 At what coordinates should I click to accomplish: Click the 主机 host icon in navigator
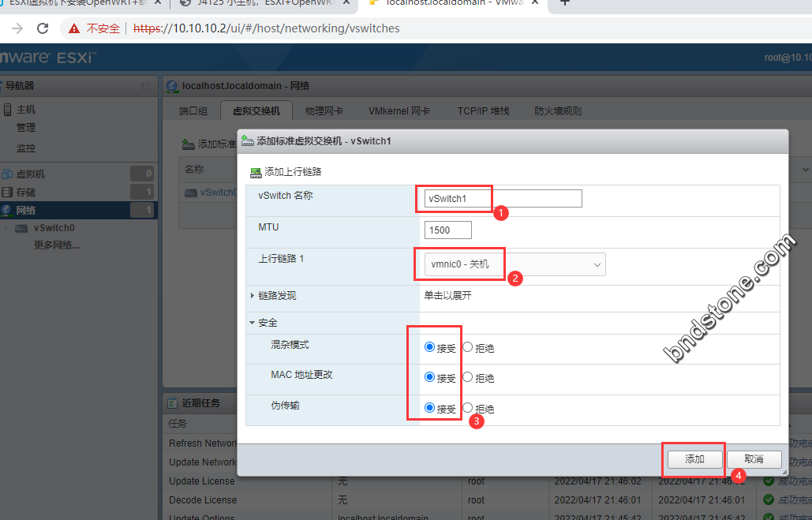click(x=7, y=109)
